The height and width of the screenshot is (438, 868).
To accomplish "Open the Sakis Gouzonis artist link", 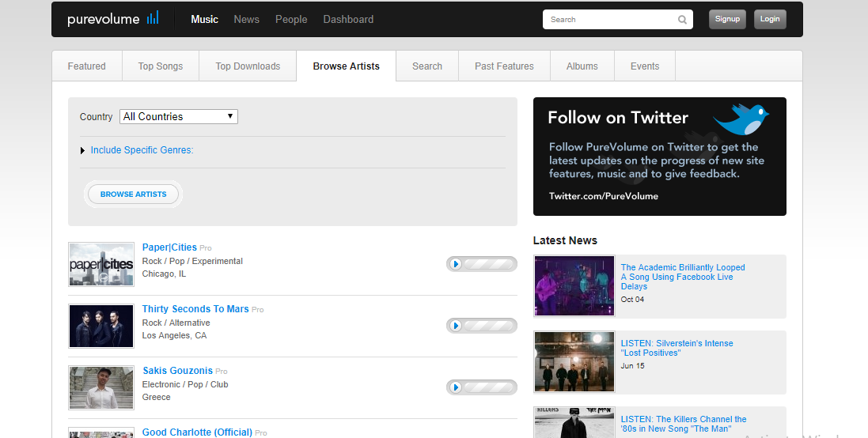I will pos(178,371).
